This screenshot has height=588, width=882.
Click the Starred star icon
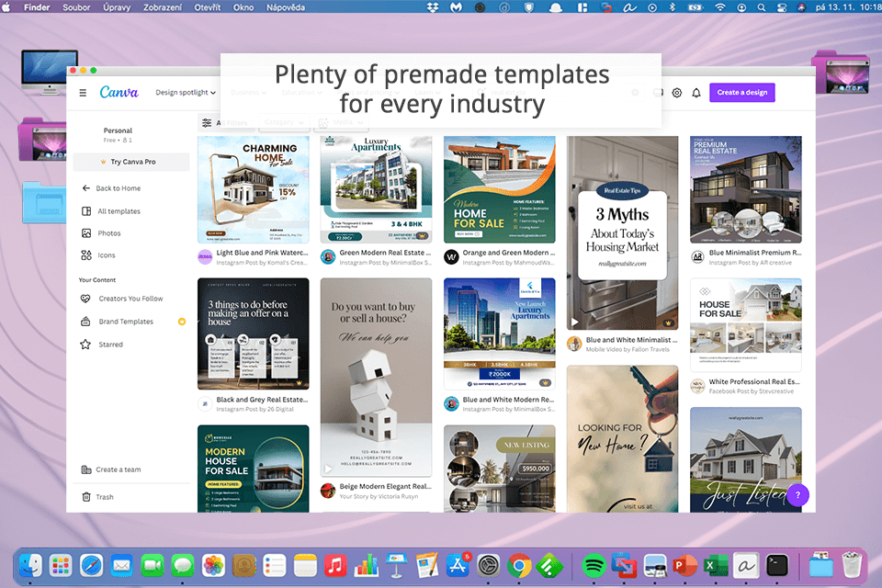85,345
